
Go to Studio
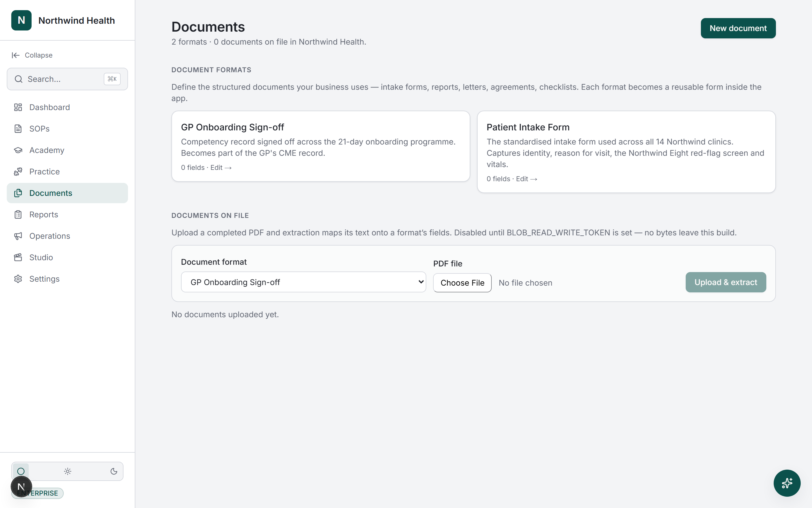pos(67,257)
